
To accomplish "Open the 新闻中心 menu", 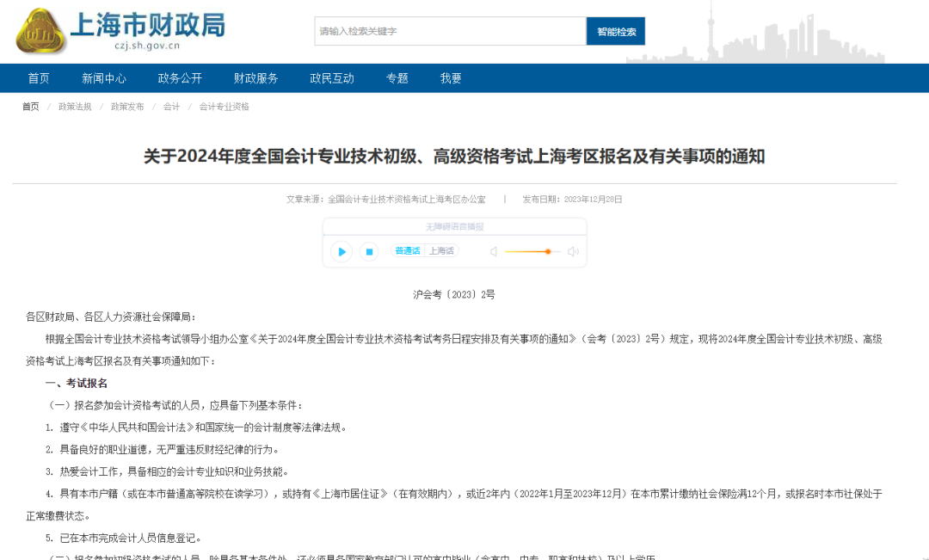I will click(x=105, y=77).
